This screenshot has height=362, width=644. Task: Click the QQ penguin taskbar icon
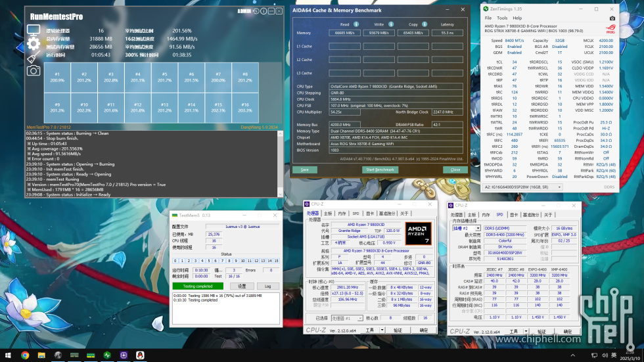140,355
